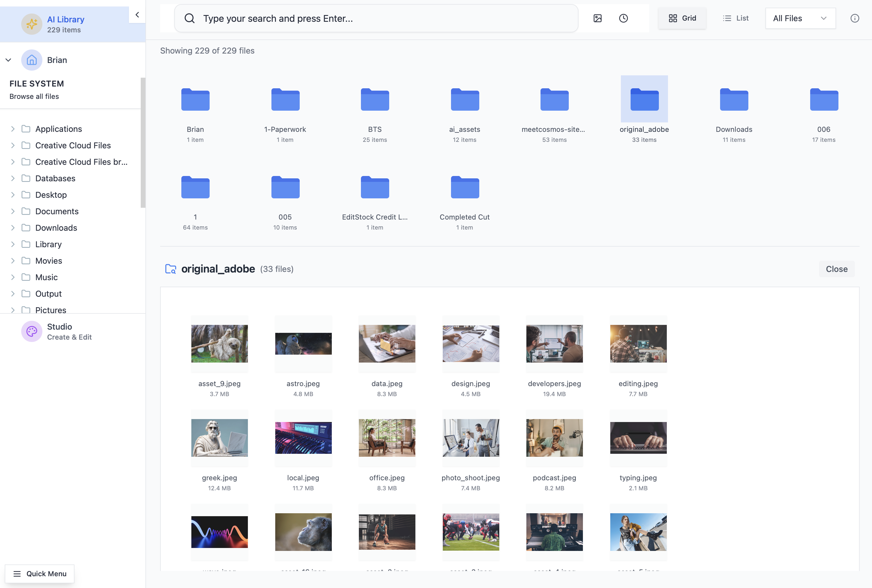Open image-based search next to the search bar
The height and width of the screenshot is (588, 872).
tap(598, 18)
